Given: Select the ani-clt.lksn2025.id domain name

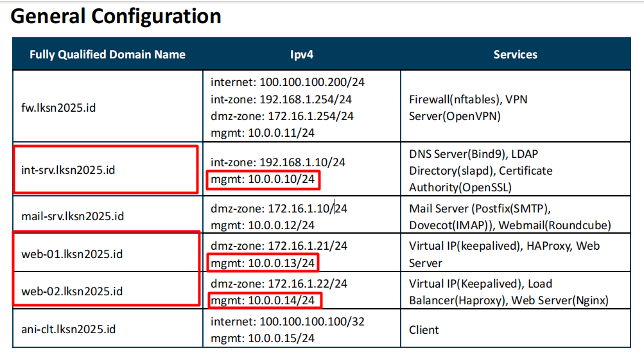Looking at the screenshot, I should click(68, 329).
